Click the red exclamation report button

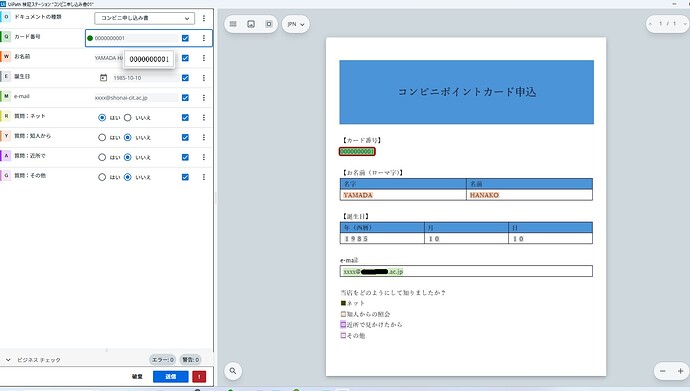click(x=199, y=376)
